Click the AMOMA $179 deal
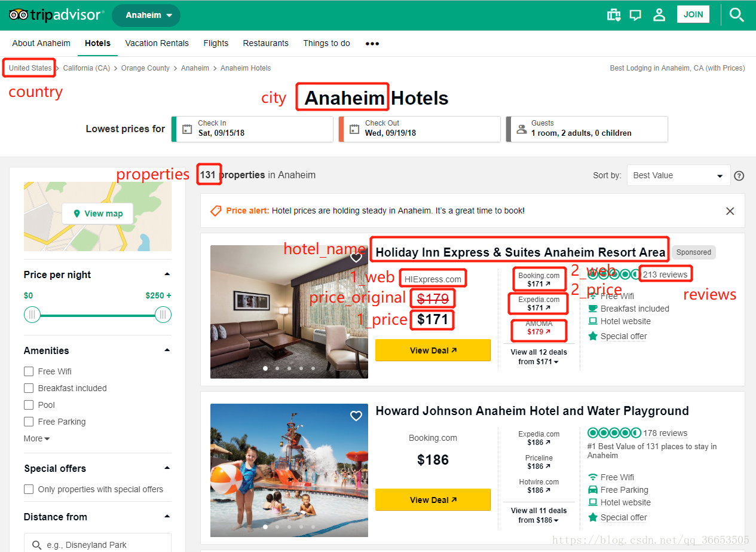 pyautogui.click(x=539, y=328)
